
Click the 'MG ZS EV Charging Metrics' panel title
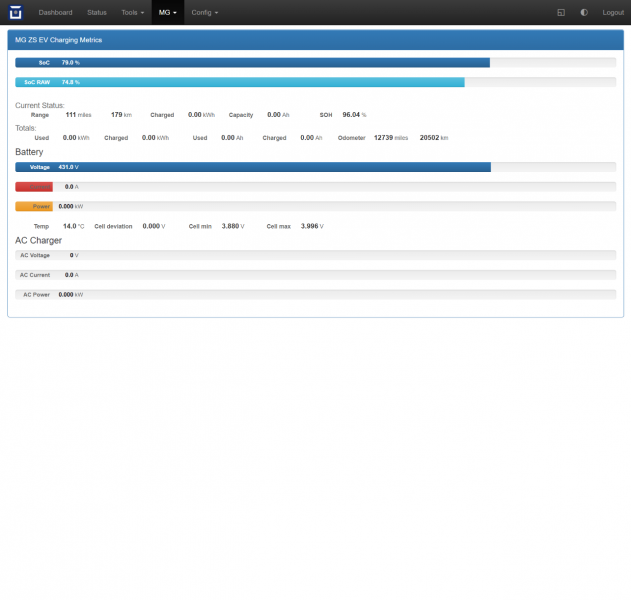point(58,40)
